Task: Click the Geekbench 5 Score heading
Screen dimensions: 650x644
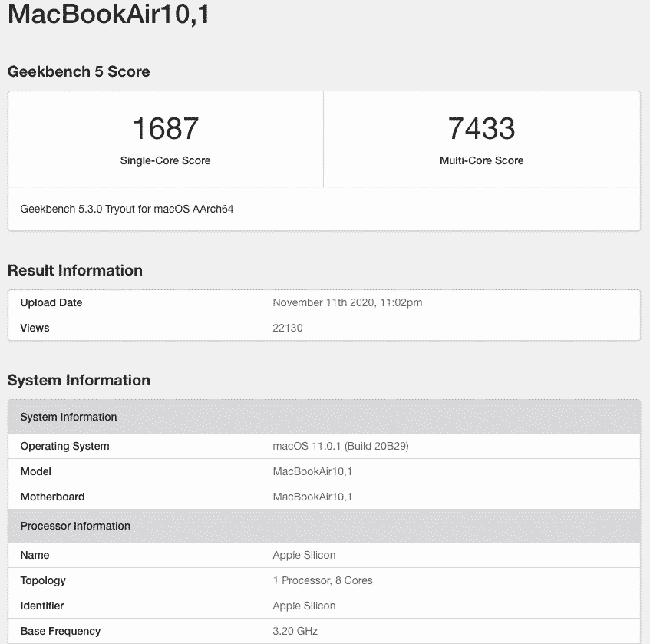Action: coord(78,71)
